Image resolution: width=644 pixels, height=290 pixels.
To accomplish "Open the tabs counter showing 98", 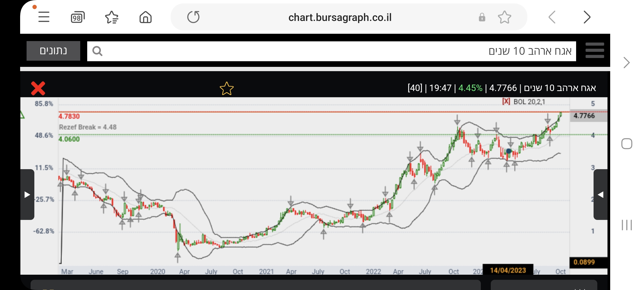I will click(x=77, y=17).
